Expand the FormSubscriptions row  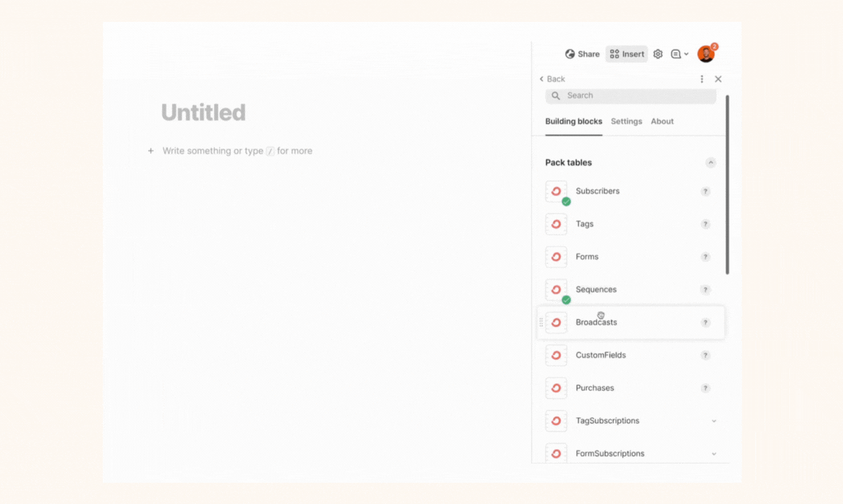pos(714,453)
